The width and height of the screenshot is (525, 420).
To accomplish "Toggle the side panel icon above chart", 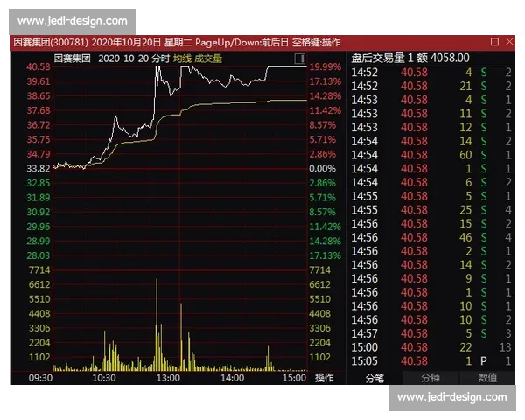I will point(299,59).
